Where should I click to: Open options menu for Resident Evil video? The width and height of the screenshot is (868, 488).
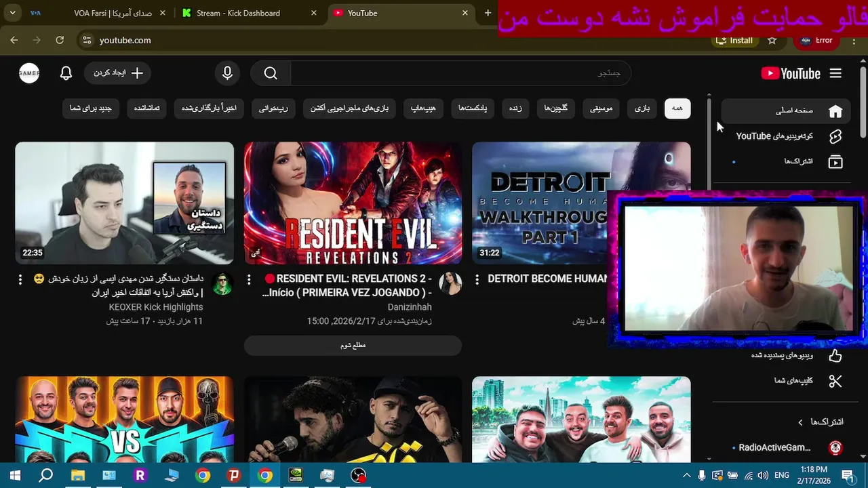coord(249,279)
